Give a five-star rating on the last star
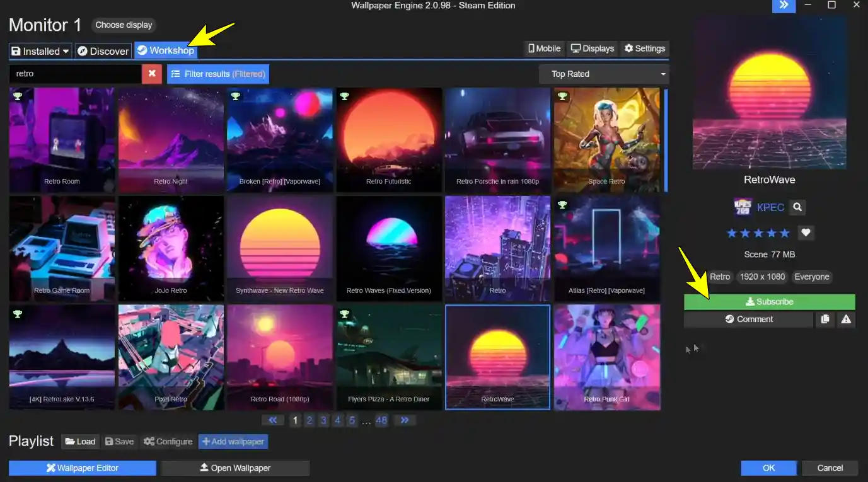The width and height of the screenshot is (868, 482). [785, 232]
